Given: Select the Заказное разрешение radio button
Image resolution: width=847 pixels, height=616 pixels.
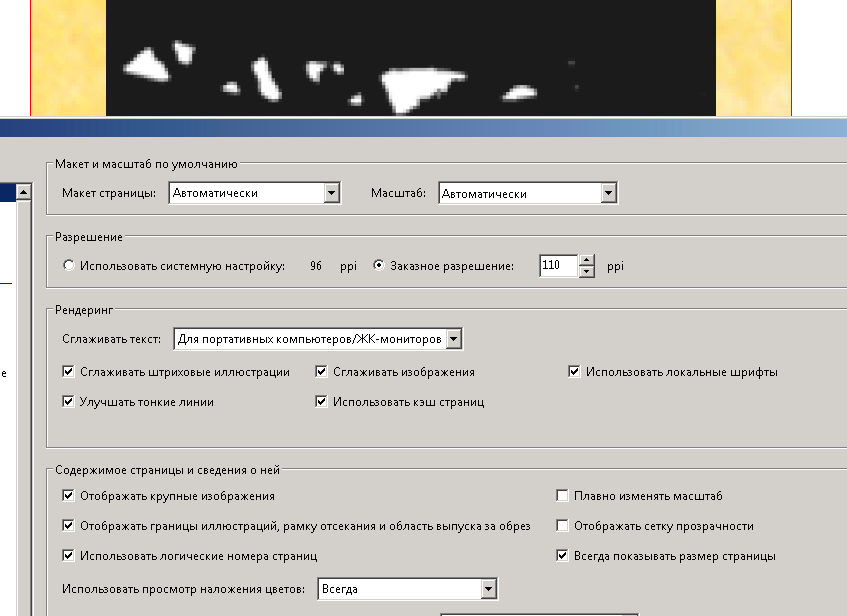Looking at the screenshot, I should coord(379,265).
